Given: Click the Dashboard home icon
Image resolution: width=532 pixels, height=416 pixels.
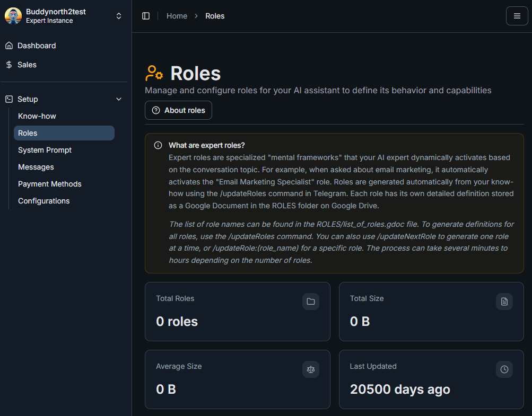Looking at the screenshot, I should (8, 46).
